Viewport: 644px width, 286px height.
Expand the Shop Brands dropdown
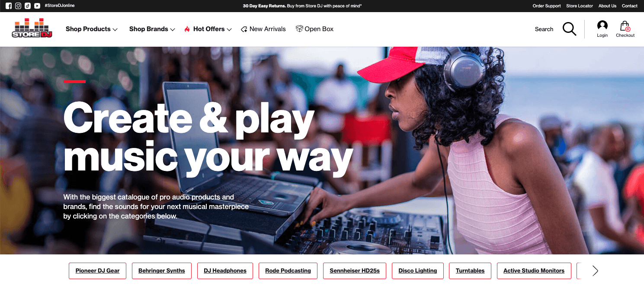point(152,29)
